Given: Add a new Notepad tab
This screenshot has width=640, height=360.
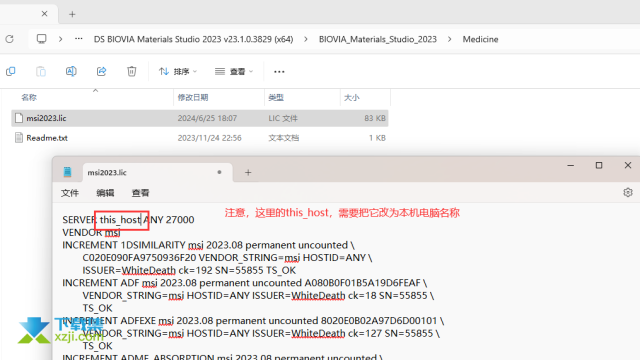Looking at the screenshot, I should pyautogui.click(x=248, y=173).
